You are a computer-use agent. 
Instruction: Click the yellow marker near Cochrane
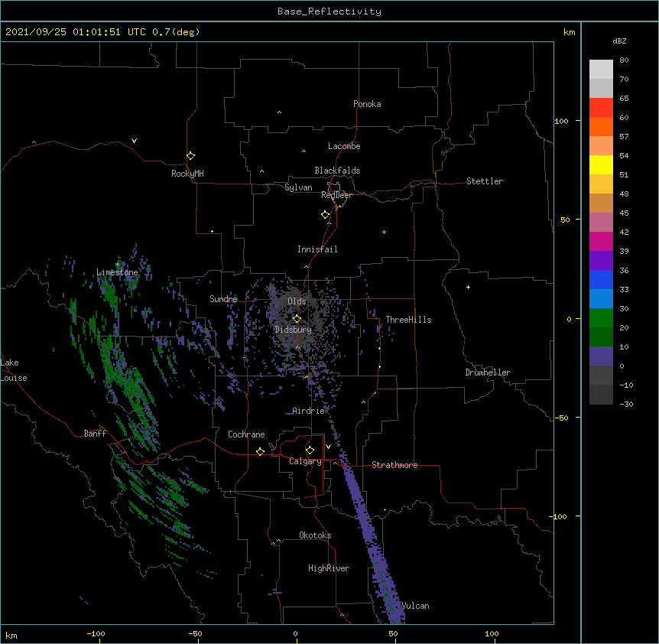[260, 451]
